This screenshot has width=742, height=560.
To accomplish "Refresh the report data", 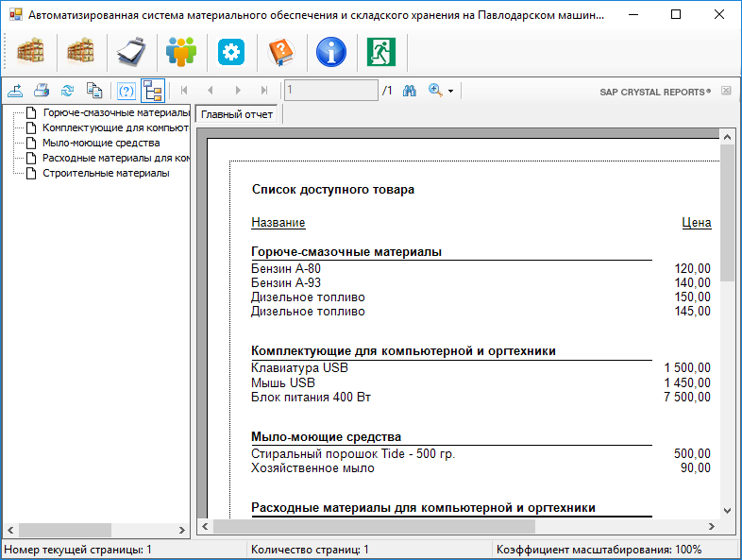I will point(68,91).
